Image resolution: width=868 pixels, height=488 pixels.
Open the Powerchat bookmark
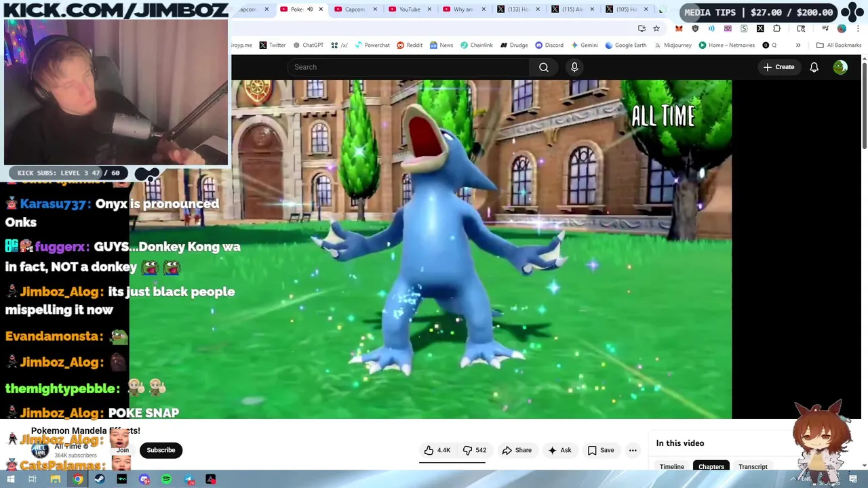pos(372,45)
